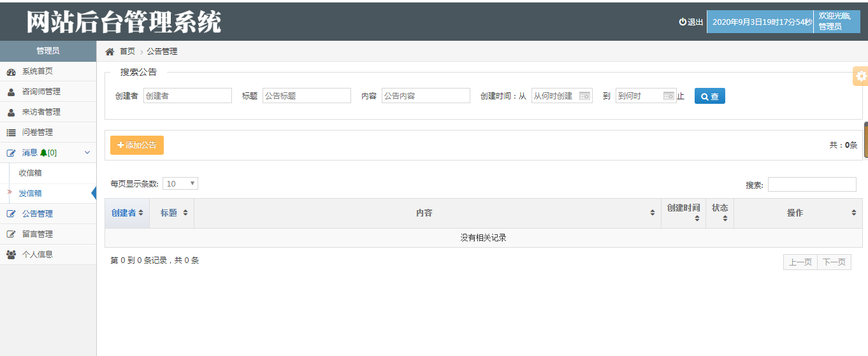Click the date-time display in header

click(761, 22)
